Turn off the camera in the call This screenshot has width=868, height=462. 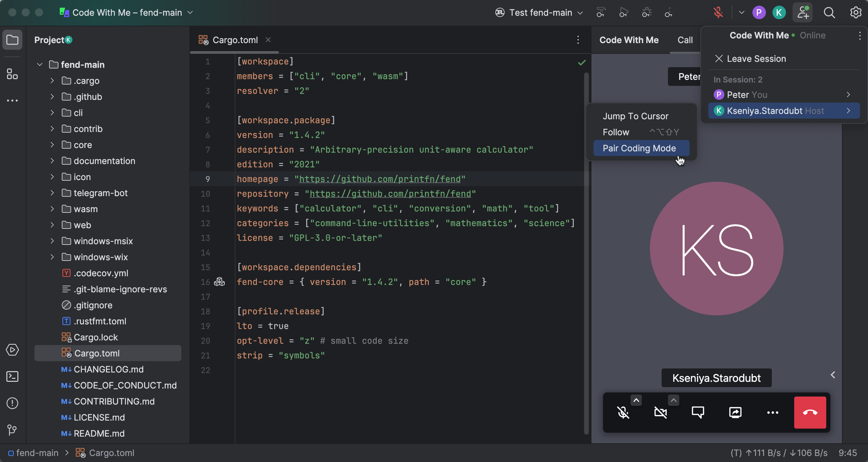[x=661, y=413]
